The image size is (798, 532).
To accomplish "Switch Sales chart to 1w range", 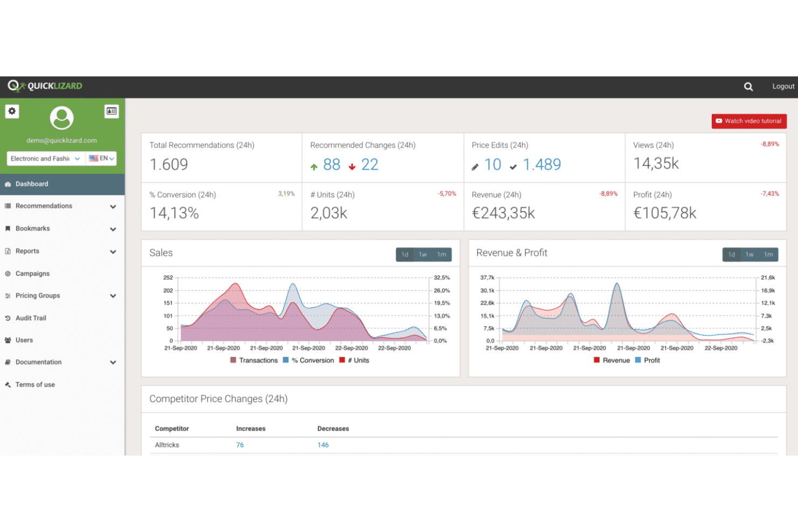I will tap(423, 254).
